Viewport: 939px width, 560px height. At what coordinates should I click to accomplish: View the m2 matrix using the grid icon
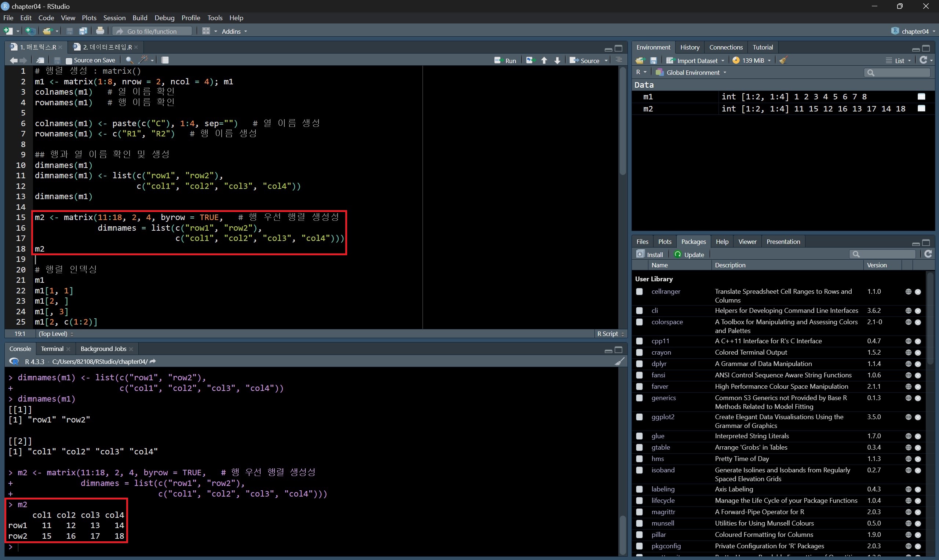(x=921, y=109)
